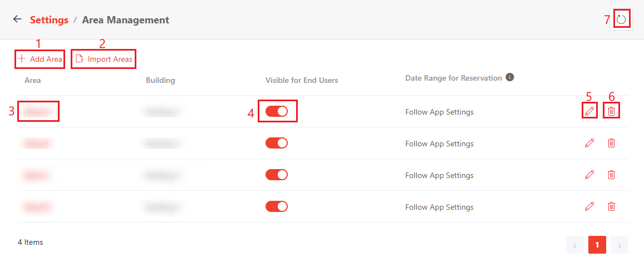Switch off the third row visibility toggle
This screenshot has height=257, width=644.
click(x=277, y=175)
